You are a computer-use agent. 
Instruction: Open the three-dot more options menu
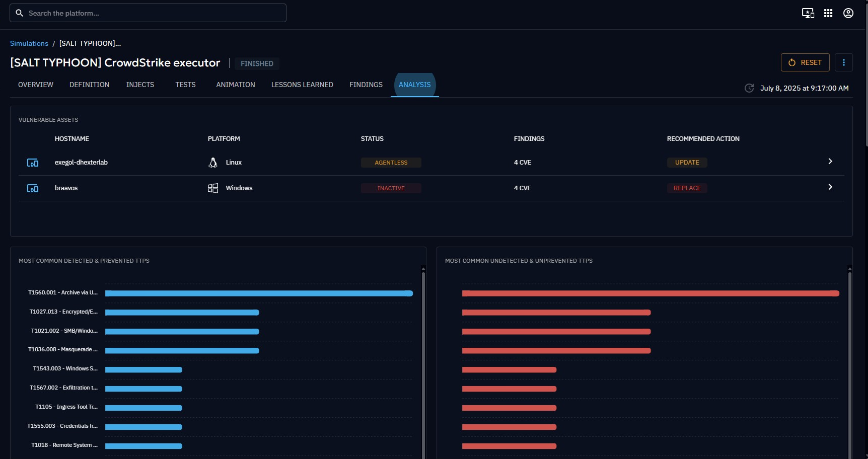coord(844,62)
